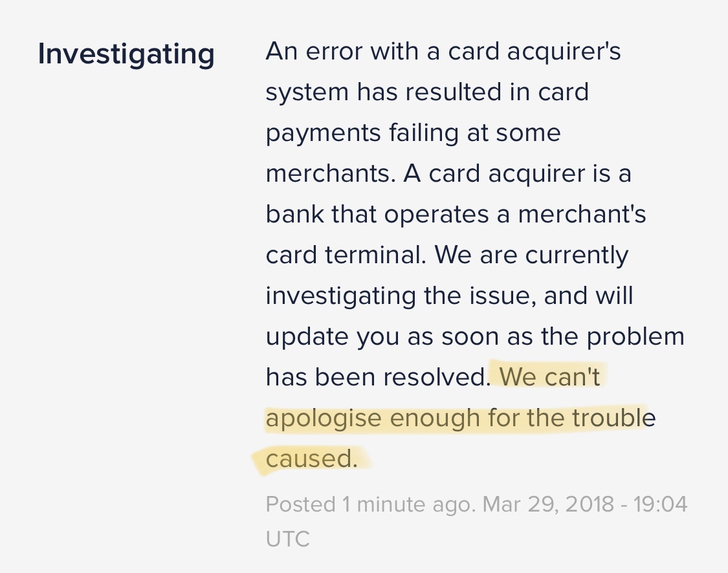Click the line 'merchants. A card acquirer is a'

click(448, 174)
